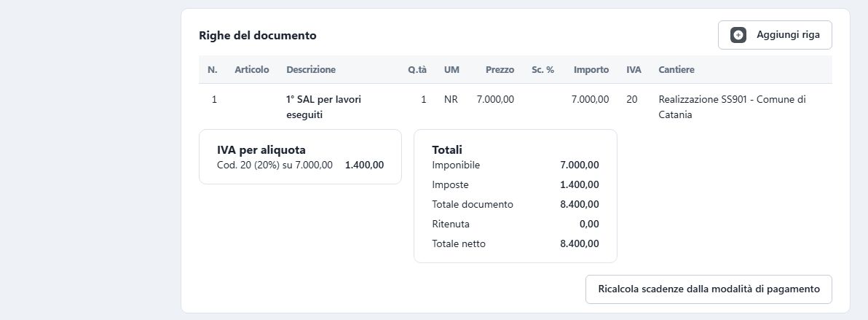This screenshot has width=868, height=320.
Task: Click the Descrizione column header
Action: pos(311,70)
